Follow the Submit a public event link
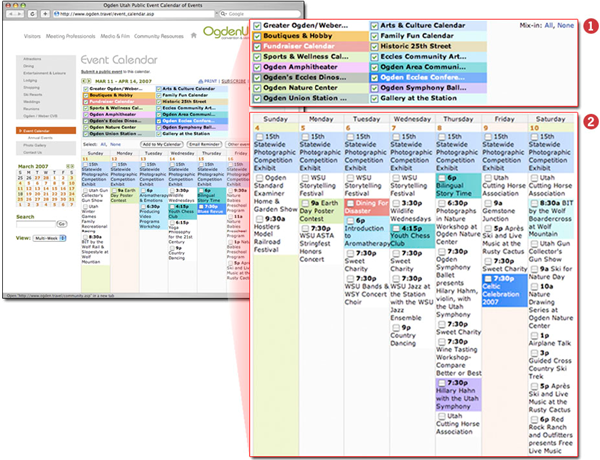 pyautogui.click(x=101, y=72)
